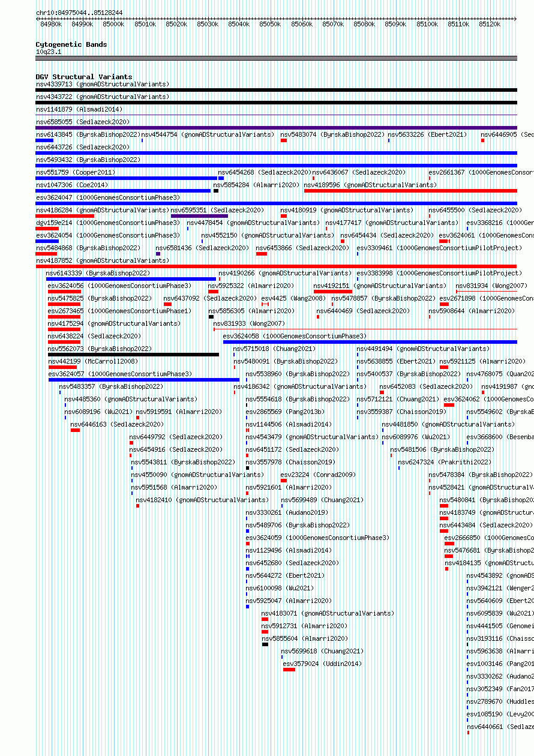Image resolution: width=534 pixels, height=756 pixels.
Task: Click the gray 10q23.1 cytogenetic band bar
Action: point(276,58)
